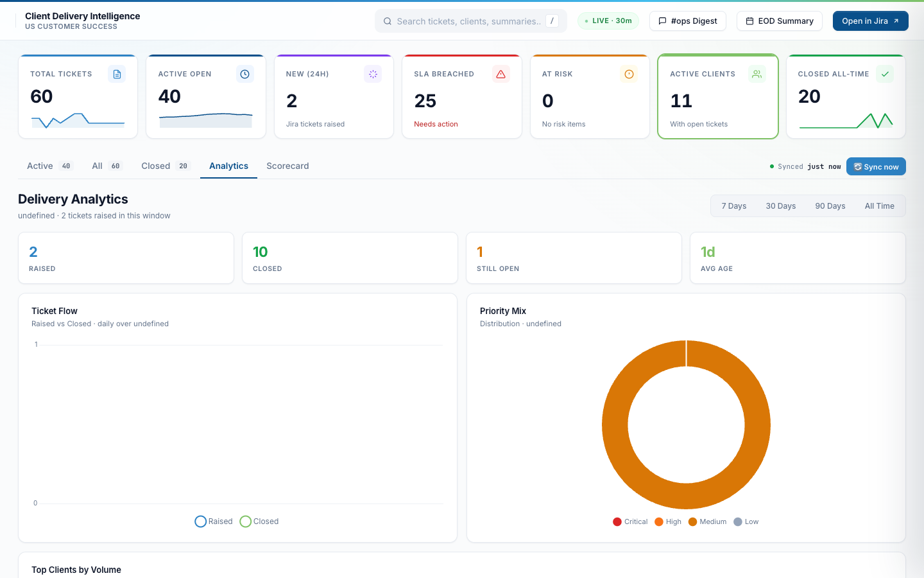Click the Top Clients by Volume heading
This screenshot has height=578, width=924.
[76, 570]
